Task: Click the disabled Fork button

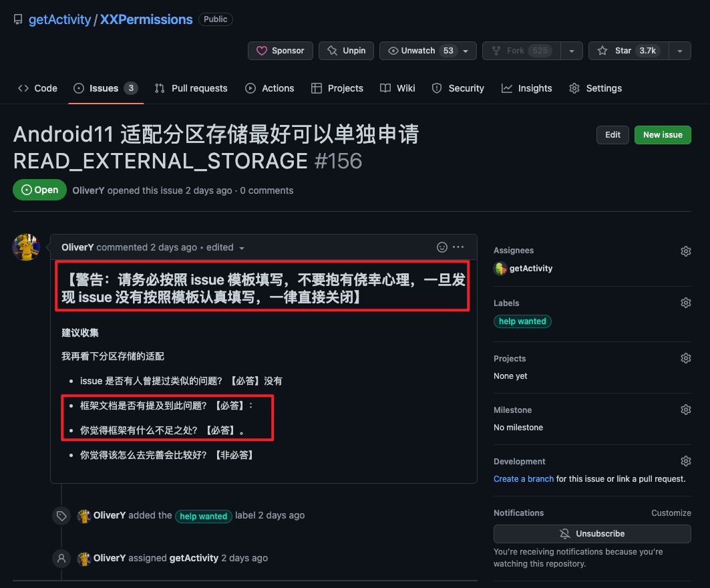Action: click(x=522, y=51)
